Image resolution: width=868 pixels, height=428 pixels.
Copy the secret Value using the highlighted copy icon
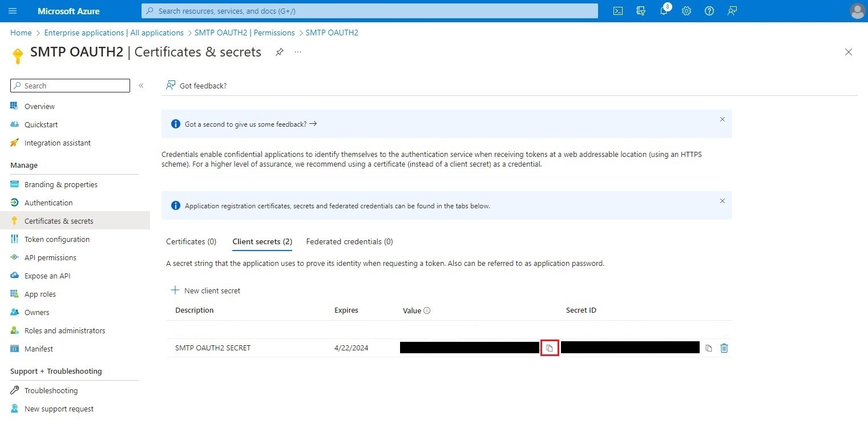[x=549, y=348]
